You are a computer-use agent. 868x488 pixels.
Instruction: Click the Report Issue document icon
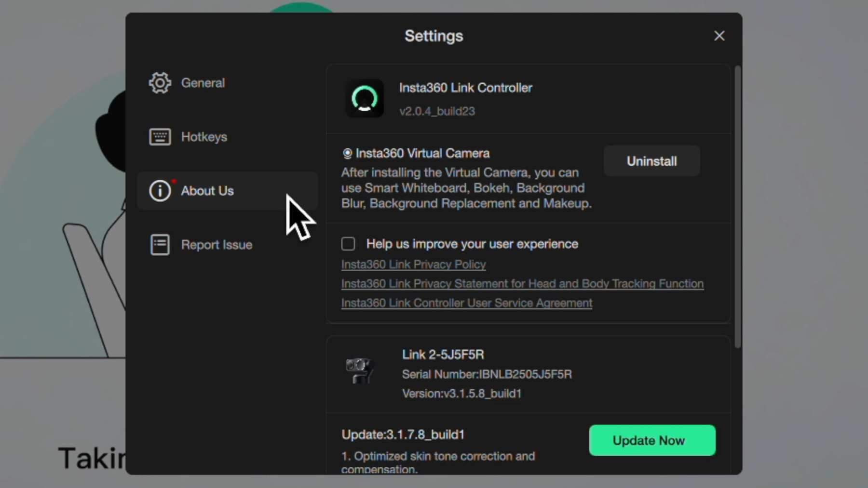click(x=160, y=245)
